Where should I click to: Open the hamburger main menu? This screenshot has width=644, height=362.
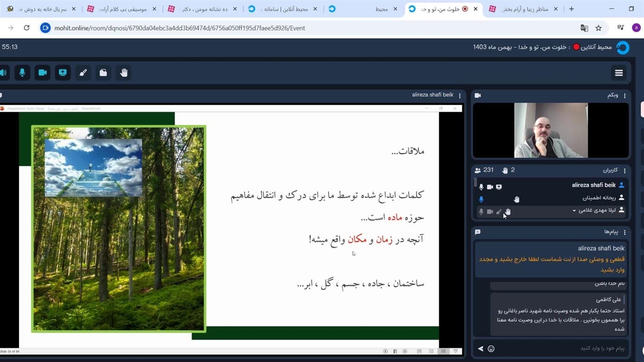tap(619, 73)
